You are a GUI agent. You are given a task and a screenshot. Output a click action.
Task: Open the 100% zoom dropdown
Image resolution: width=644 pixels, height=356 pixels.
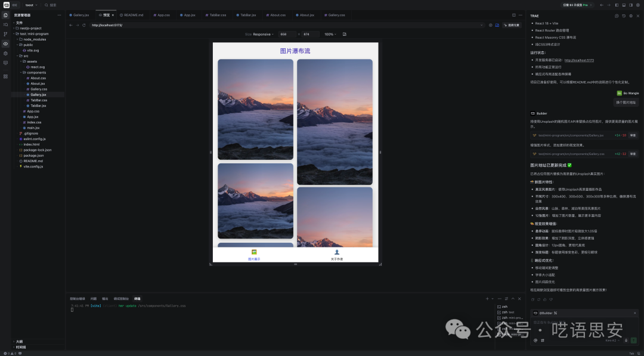point(330,35)
